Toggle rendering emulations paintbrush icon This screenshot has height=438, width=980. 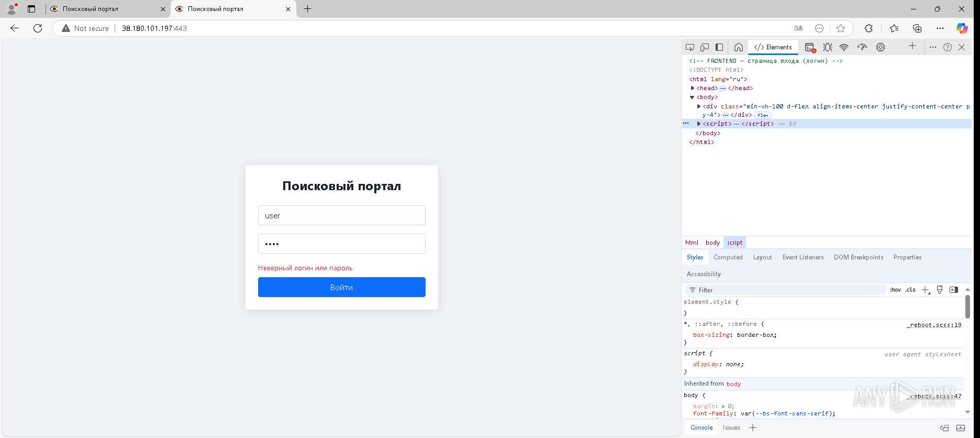click(940, 290)
